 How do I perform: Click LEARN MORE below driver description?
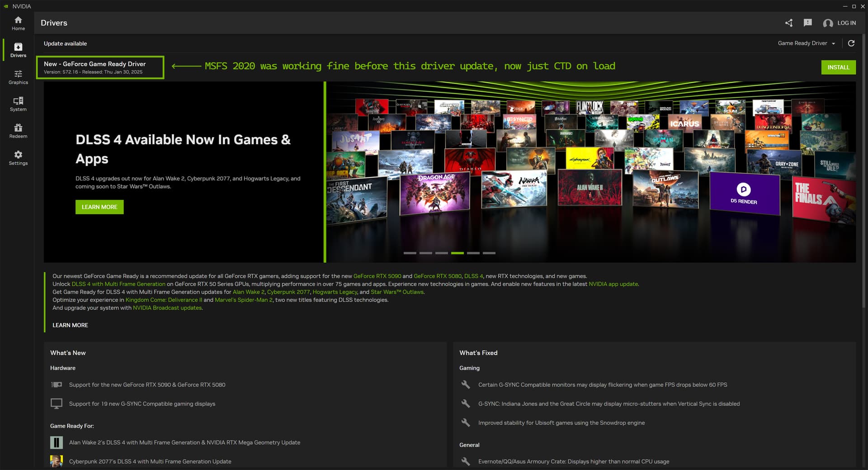70,325
